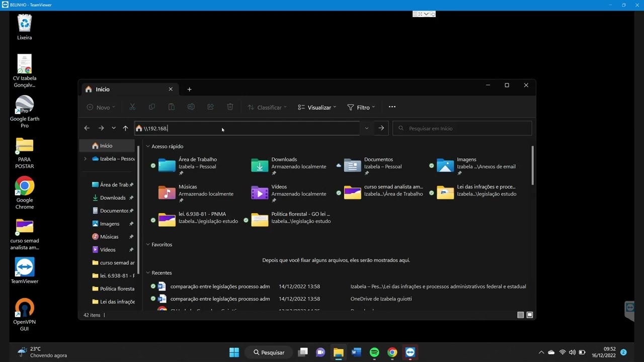Click the Paste toolbar icon

pos(171,107)
